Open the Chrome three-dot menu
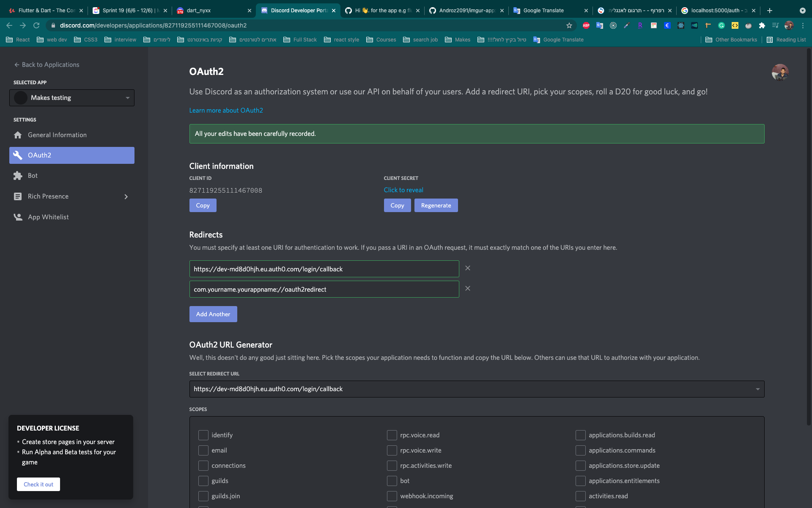The height and width of the screenshot is (508, 812). pyautogui.click(x=803, y=25)
